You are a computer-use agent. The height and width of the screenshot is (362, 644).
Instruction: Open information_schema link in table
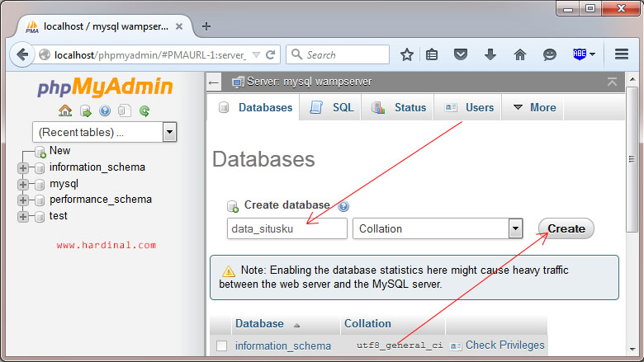pyautogui.click(x=283, y=346)
